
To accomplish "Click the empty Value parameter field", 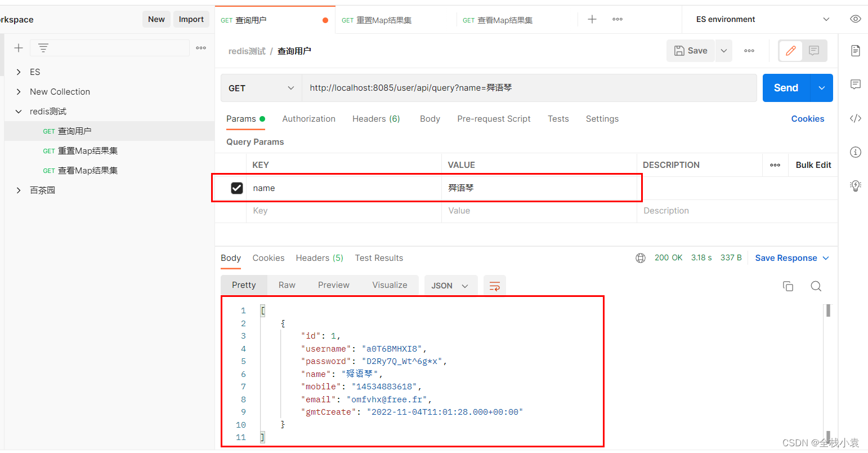I will tap(539, 211).
